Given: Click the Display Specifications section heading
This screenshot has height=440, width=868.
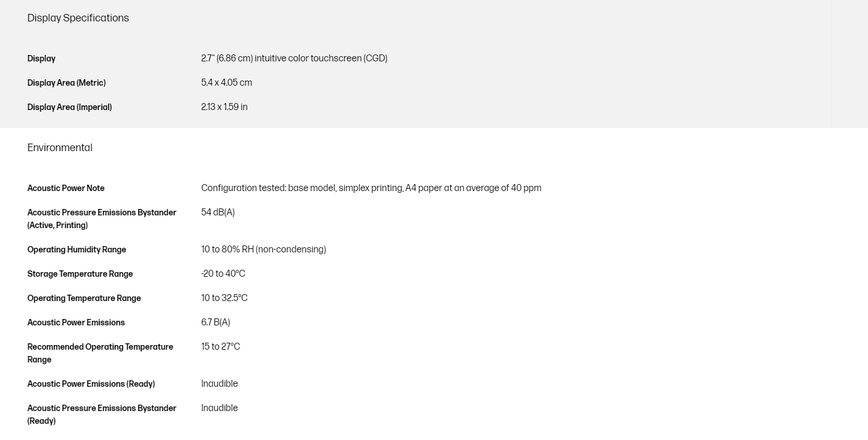Looking at the screenshot, I should (x=78, y=18).
